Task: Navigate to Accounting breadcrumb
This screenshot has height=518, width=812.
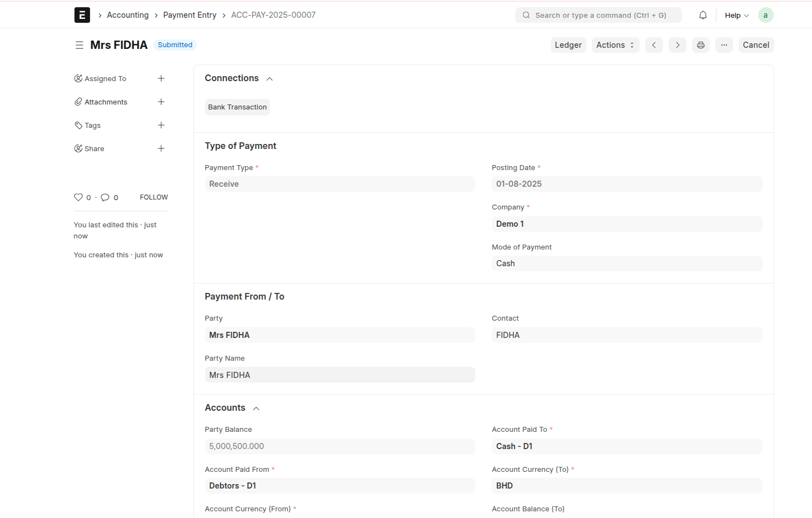Action: [x=128, y=15]
